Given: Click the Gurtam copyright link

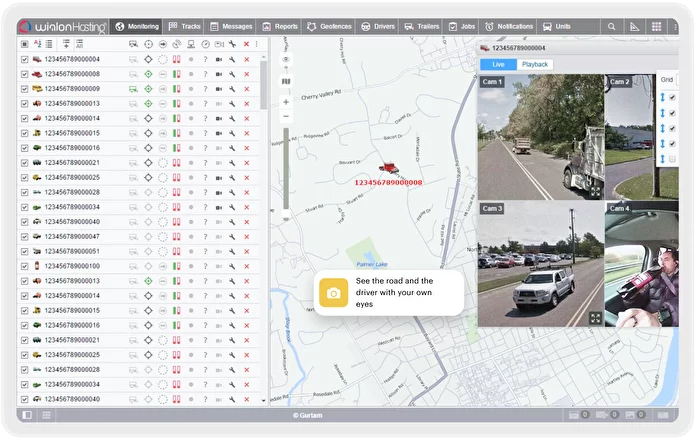Looking at the screenshot, I should point(309,414).
